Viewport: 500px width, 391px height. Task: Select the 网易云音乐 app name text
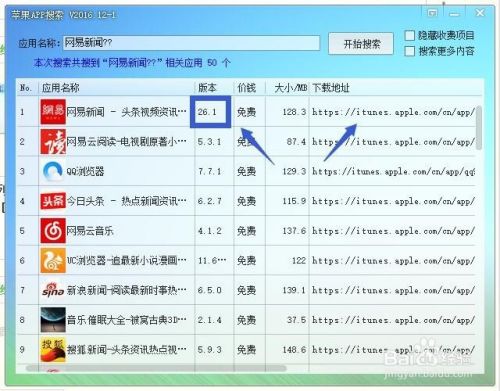point(90,231)
